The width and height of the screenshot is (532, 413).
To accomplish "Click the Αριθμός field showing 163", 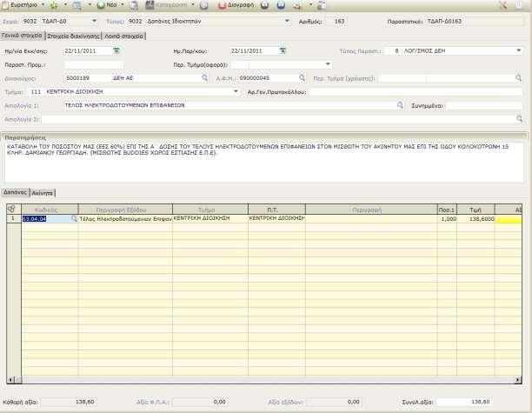I will coord(336,22).
